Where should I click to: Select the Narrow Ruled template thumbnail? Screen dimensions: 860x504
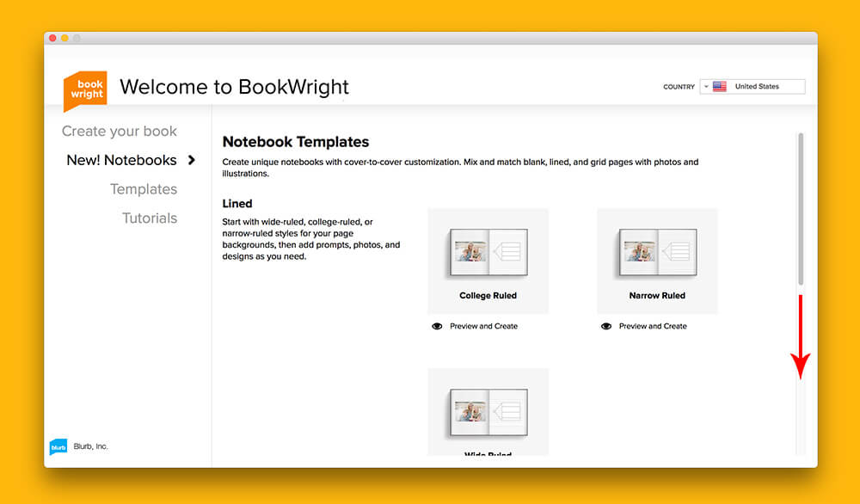pos(657,261)
